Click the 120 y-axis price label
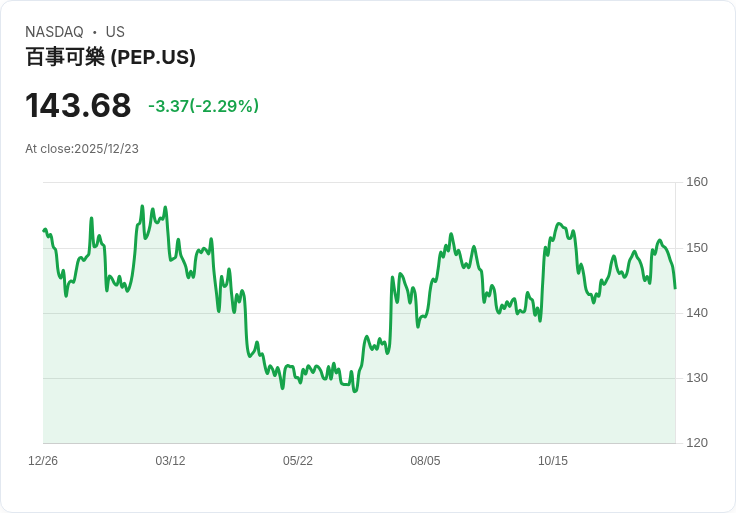The width and height of the screenshot is (736, 513). (x=697, y=442)
